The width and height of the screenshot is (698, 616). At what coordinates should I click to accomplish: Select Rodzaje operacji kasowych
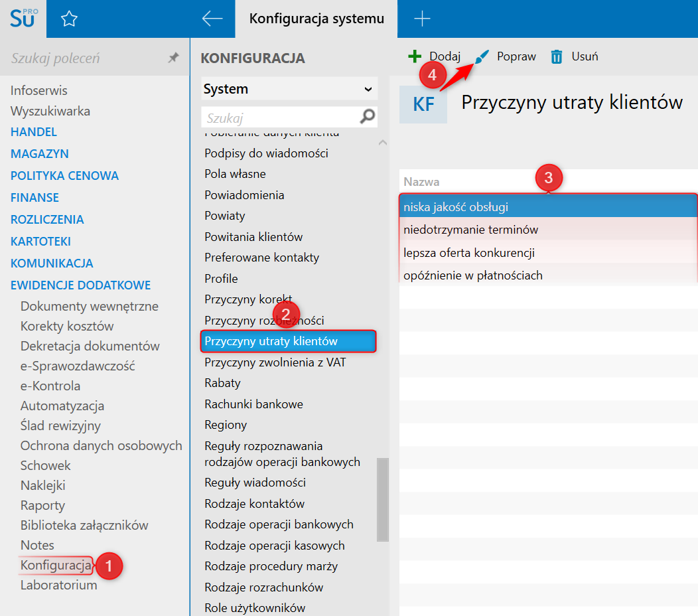[x=275, y=546]
